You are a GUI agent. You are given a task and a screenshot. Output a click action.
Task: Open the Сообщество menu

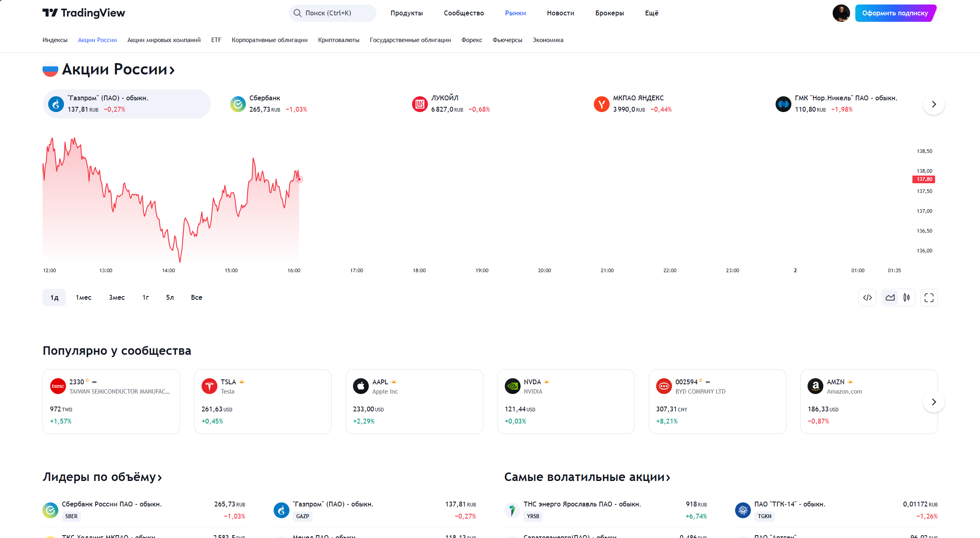(x=464, y=13)
